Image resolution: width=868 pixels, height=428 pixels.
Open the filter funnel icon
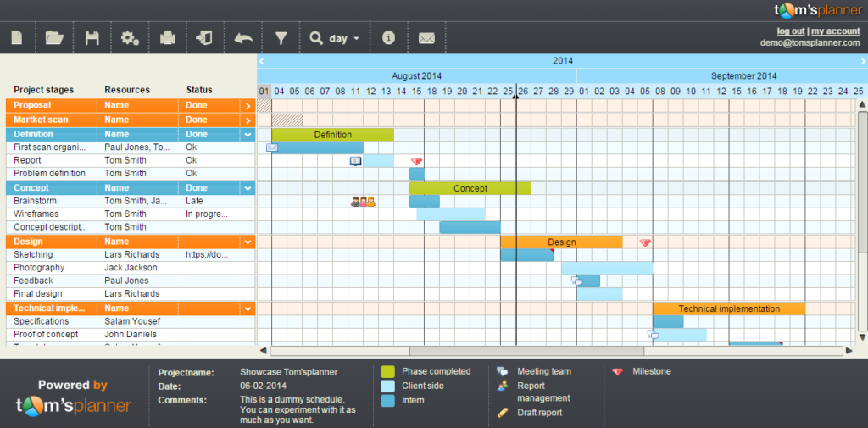coord(281,38)
